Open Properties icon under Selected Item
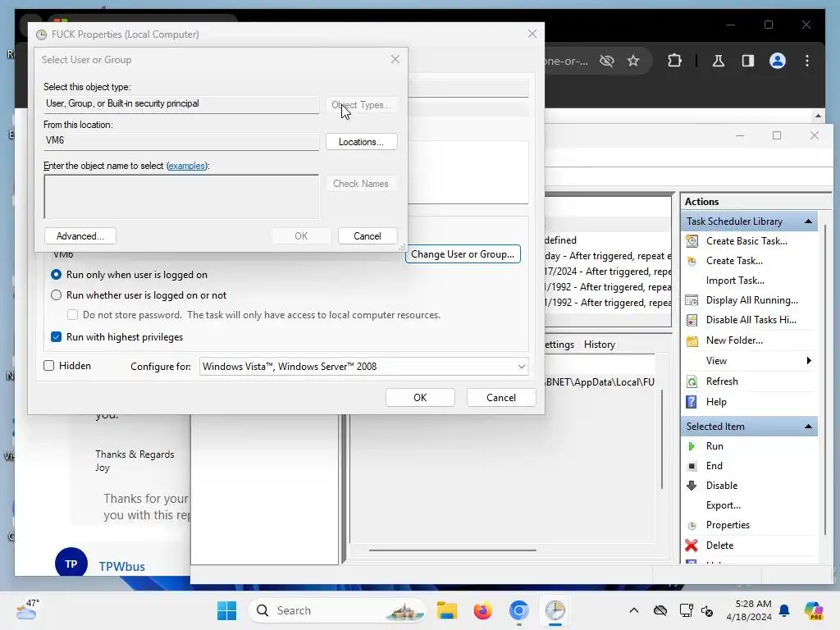The image size is (840, 630). point(692,526)
